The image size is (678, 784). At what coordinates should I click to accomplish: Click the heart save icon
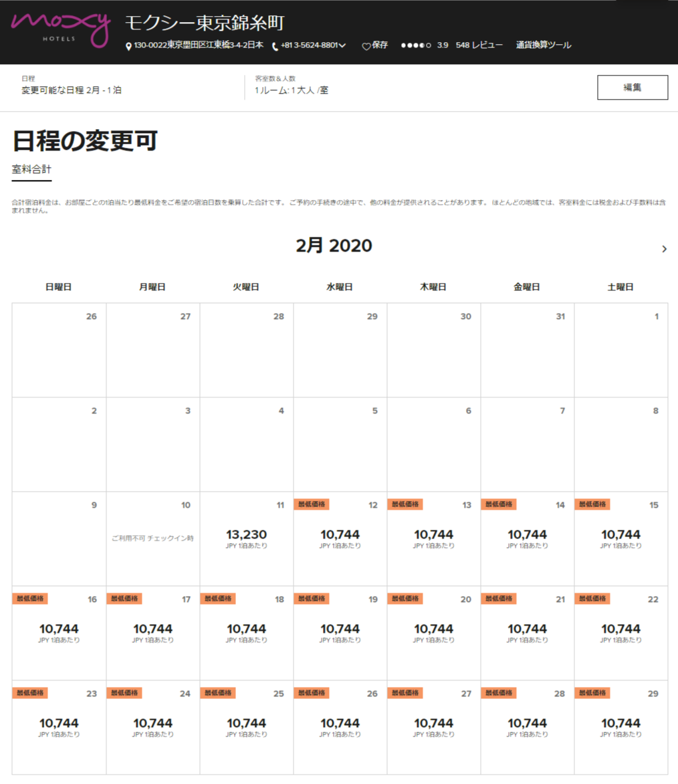pos(366,46)
